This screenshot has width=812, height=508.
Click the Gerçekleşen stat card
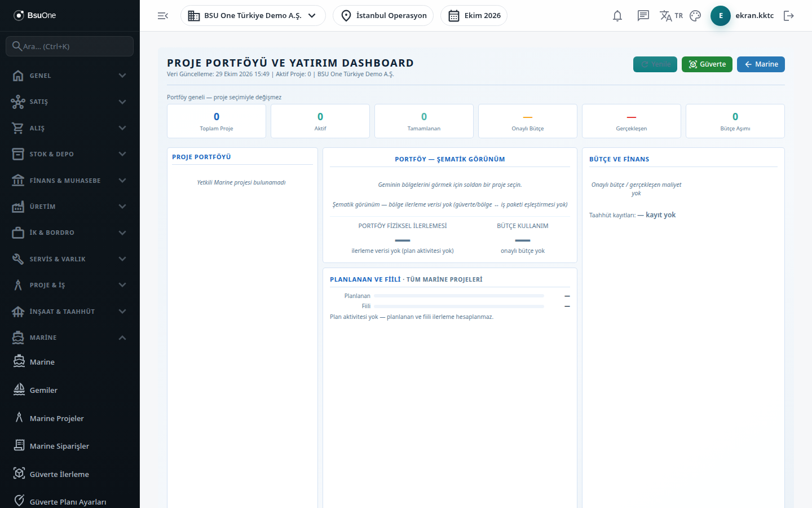[x=632, y=121]
